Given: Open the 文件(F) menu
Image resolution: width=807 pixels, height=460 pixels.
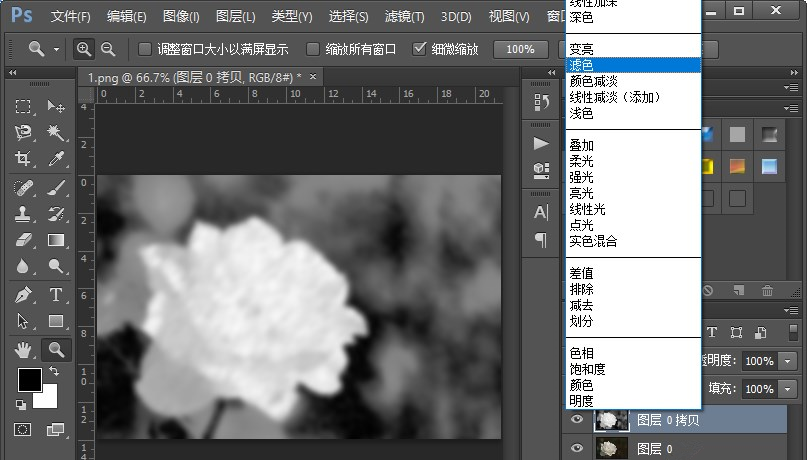Looking at the screenshot, I should 71,16.
